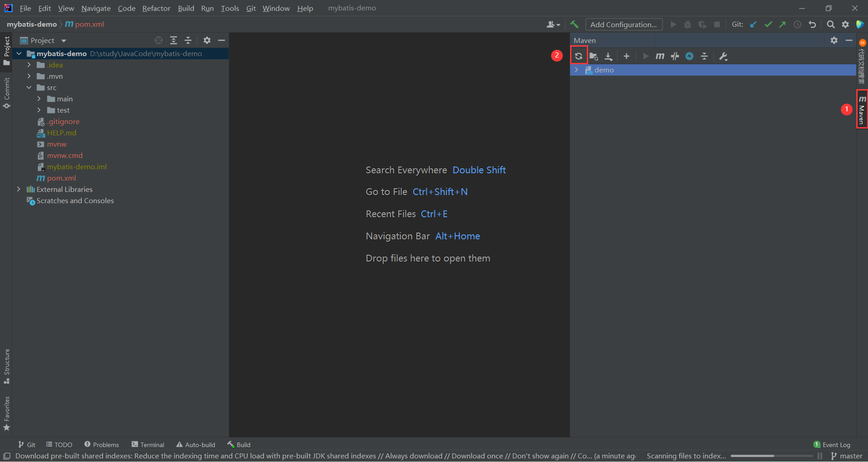Expand the main folder
868x462 pixels.
tap(39, 99)
